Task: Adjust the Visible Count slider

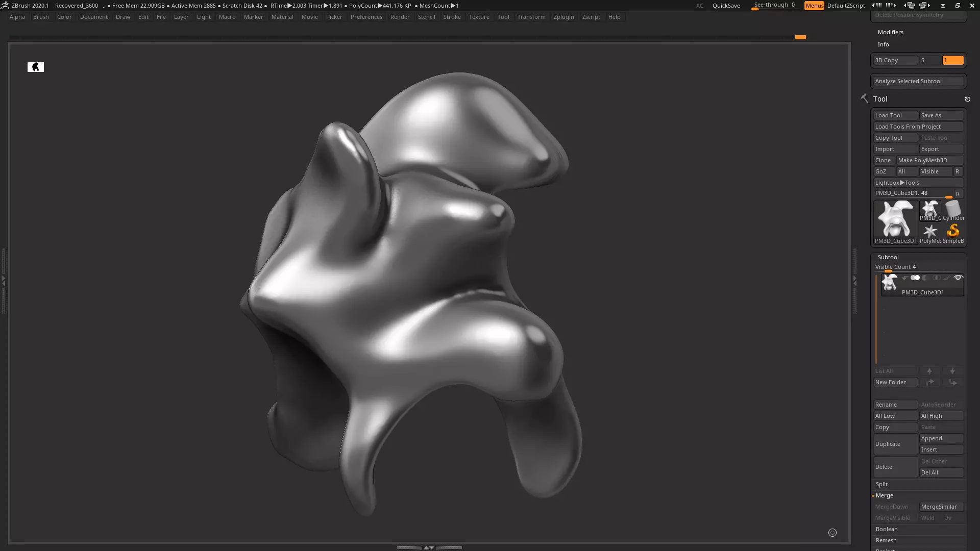Action: [919, 267]
